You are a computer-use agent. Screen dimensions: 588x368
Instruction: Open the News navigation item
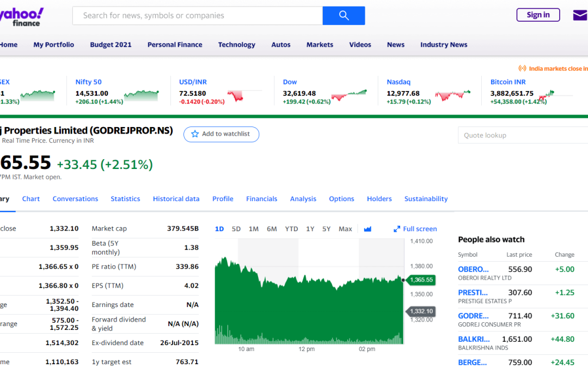point(396,45)
